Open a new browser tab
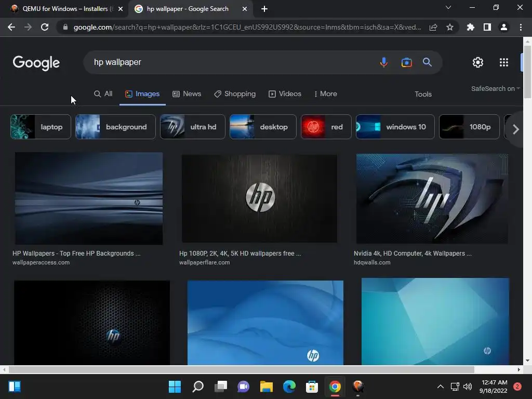Screen dimensions: 532x399 [264, 9]
